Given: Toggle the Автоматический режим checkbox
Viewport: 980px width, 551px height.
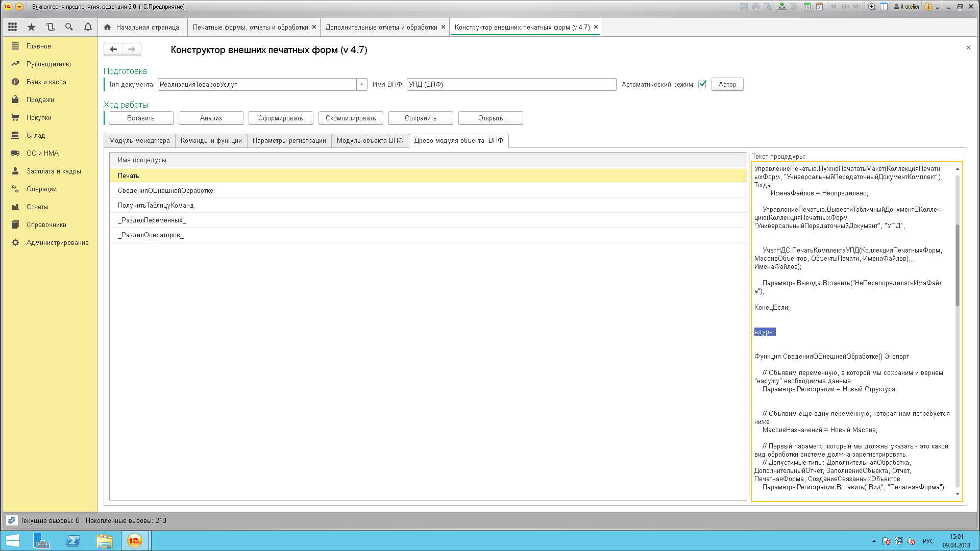Looking at the screenshot, I should (x=702, y=84).
